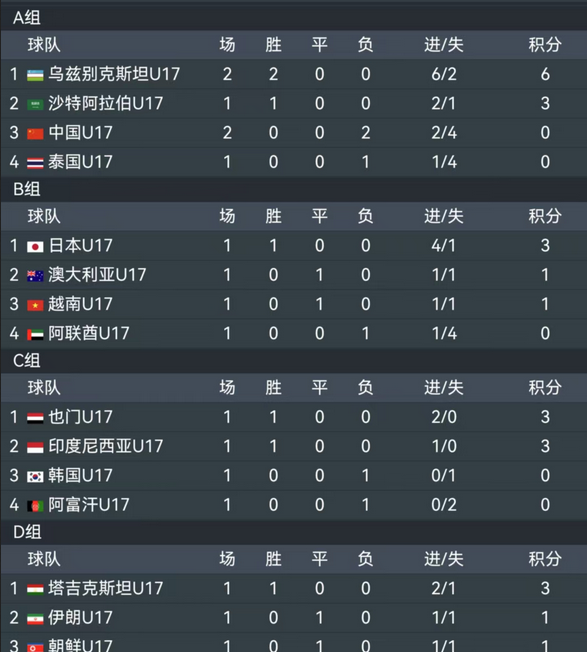Select the 印度尼西亚U17 team name
Viewport: 587px width, 652px height.
[x=106, y=446]
